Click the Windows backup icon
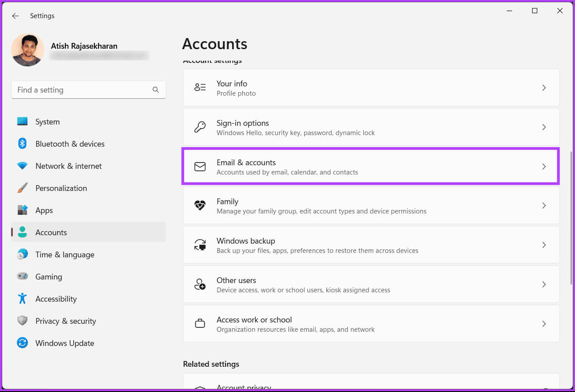 click(200, 245)
